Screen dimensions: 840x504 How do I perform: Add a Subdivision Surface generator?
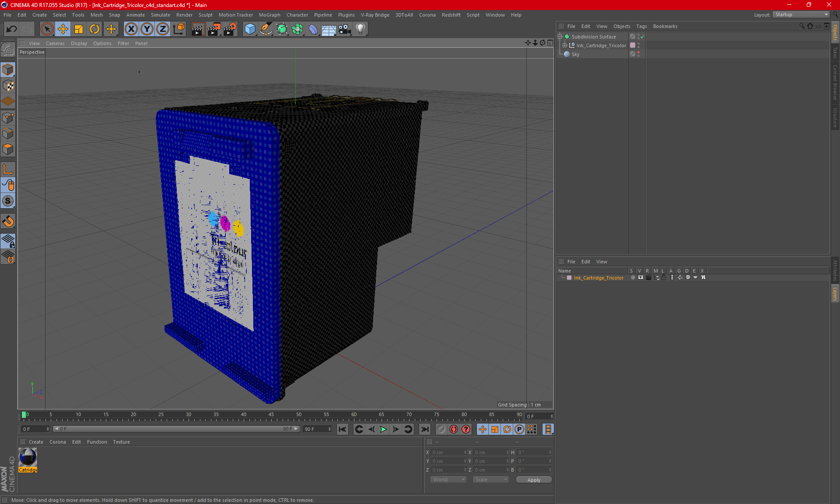[x=282, y=29]
